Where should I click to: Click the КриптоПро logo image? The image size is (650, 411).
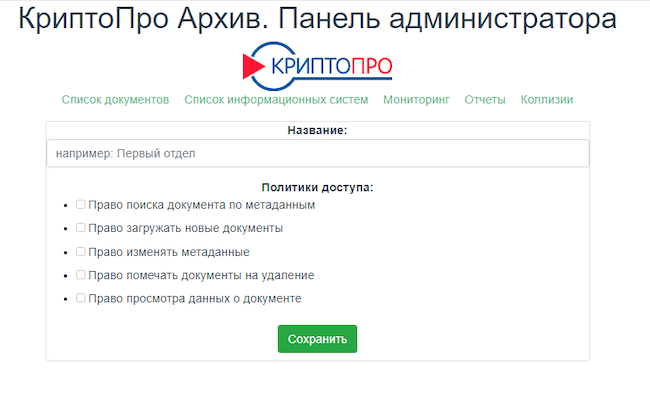click(x=318, y=66)
